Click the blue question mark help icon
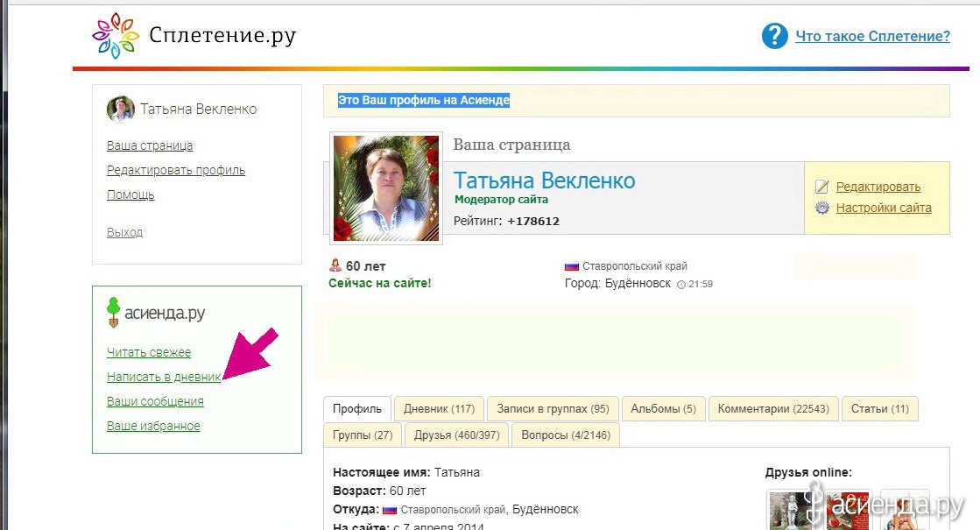This screenshot has width=980, height=530. tap(774, 36)
